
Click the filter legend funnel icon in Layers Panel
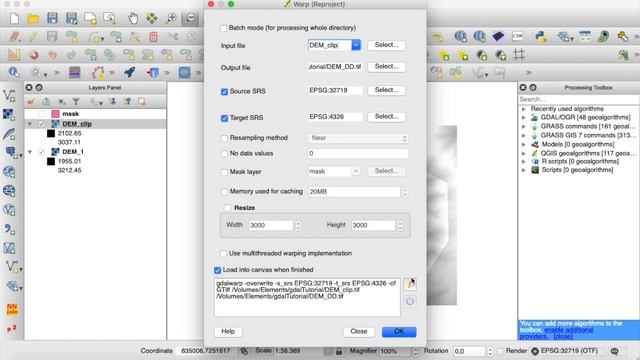click(x=76, y=101)
